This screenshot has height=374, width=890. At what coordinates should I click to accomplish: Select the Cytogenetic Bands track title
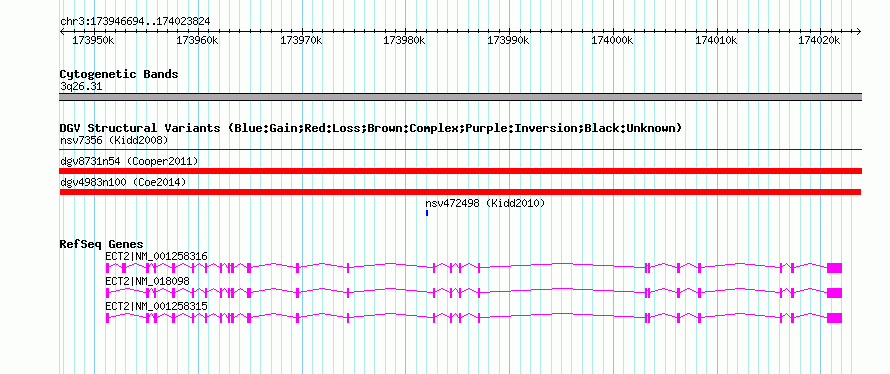coord(119,74)
